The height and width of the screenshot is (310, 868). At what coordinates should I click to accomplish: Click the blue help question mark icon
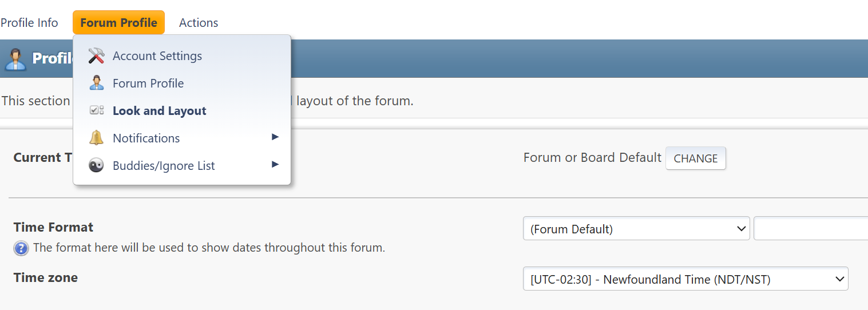click(21, 248)
